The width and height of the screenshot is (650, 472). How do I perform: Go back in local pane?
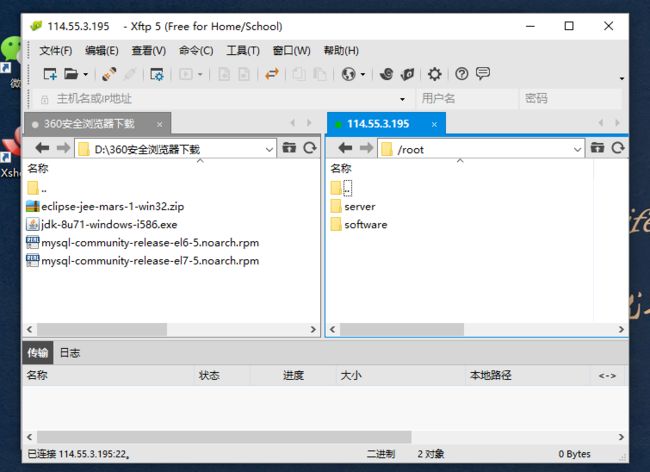(x=42, y=148)
